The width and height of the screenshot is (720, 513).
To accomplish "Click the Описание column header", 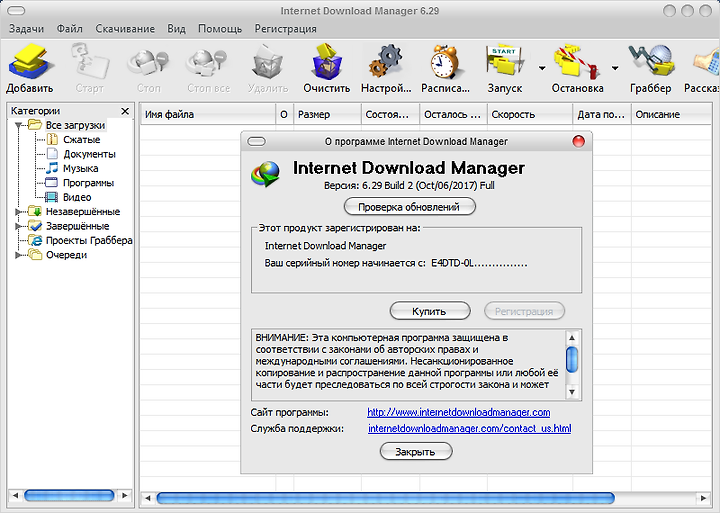I will [x=672, y=114].
